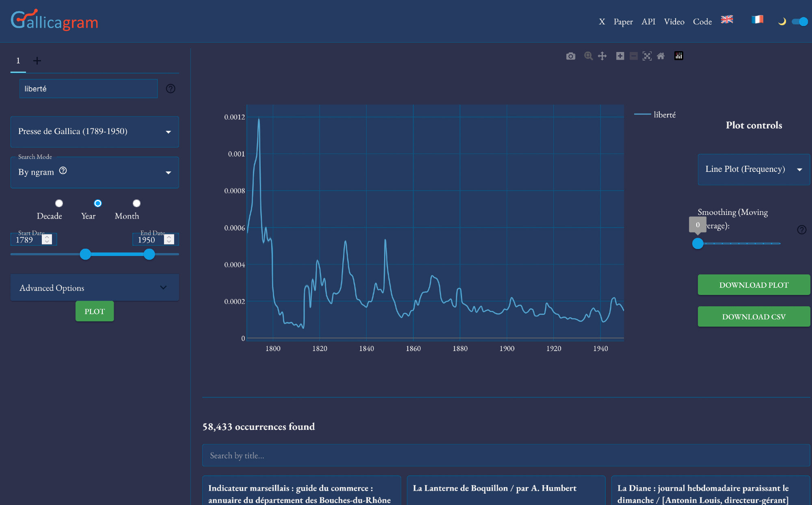This screenshot has width=812, height=505.
Task: Click the help icon next to search word
Action: (171, 89)
